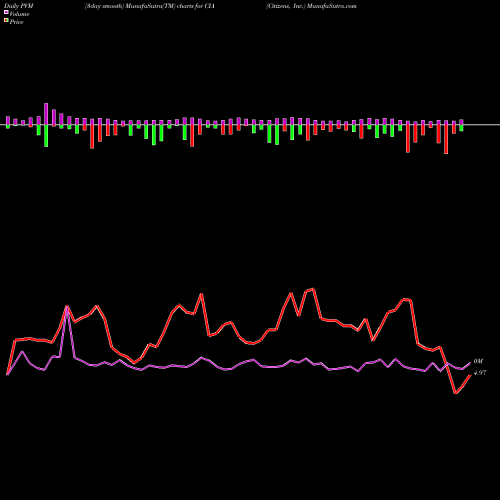This screenshot has height=500, width=500.
Task: Click the red price line's lowest point
Action: [x=455, y=393]
